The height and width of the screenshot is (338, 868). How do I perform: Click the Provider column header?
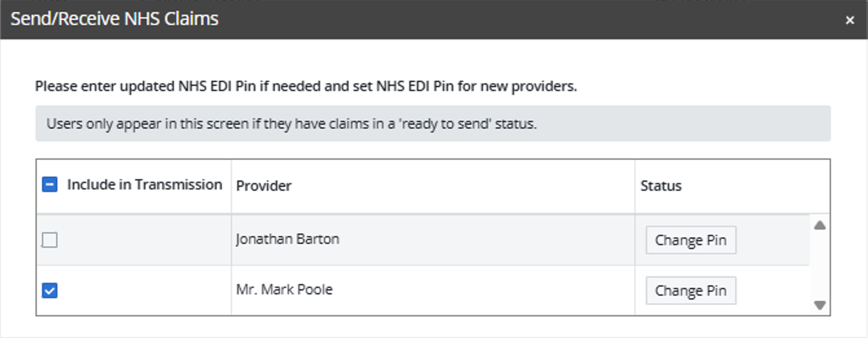click(x=264, y=186)
